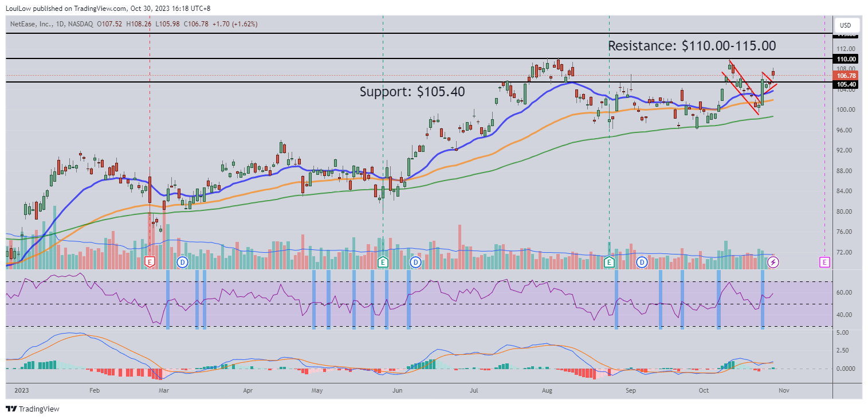Click the green late-August earnings marker

609,262
